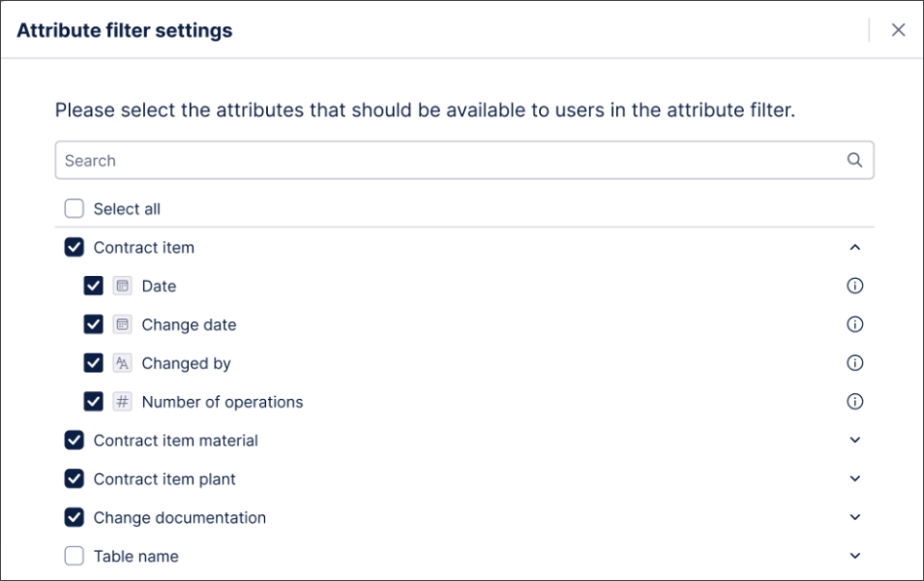This screenshot has width=924, height=581.
Task: Click the text type icon beside Changed by
Action: point(124,363)
